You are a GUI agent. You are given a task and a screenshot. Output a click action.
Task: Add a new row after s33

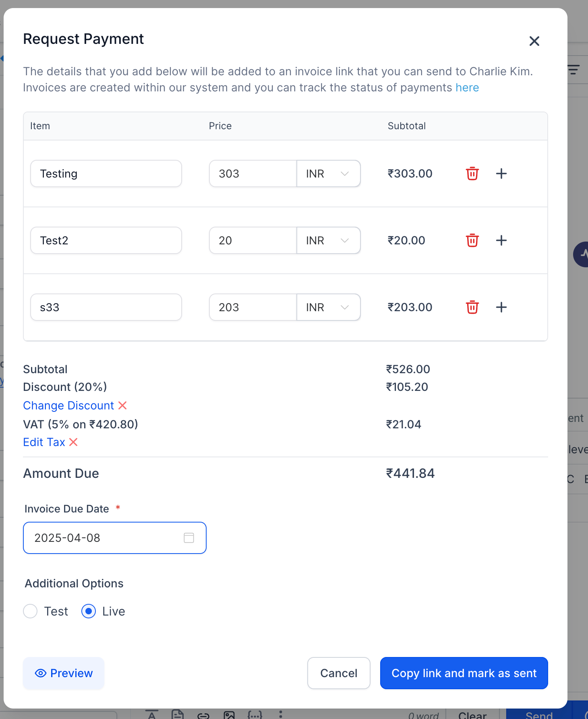click(501, 307)
